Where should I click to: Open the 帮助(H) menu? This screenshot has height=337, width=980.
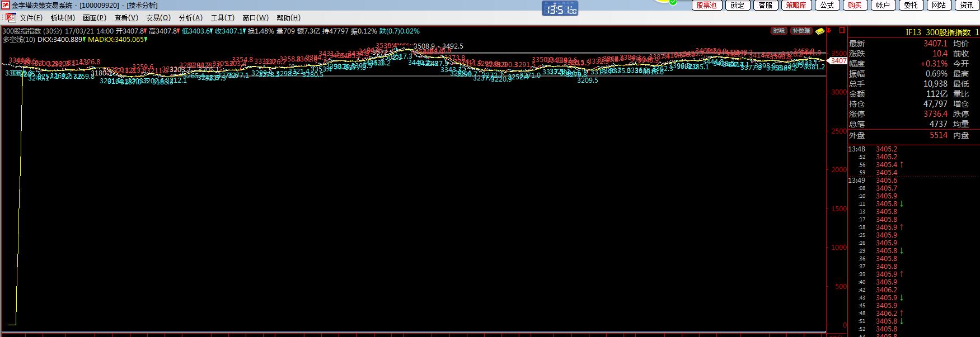point(288,18)
